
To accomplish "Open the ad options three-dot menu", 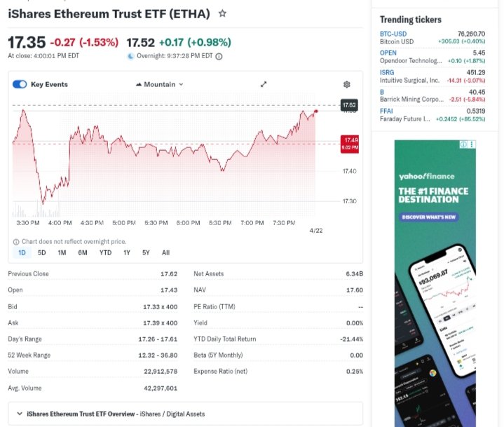I will coord(472,144).
